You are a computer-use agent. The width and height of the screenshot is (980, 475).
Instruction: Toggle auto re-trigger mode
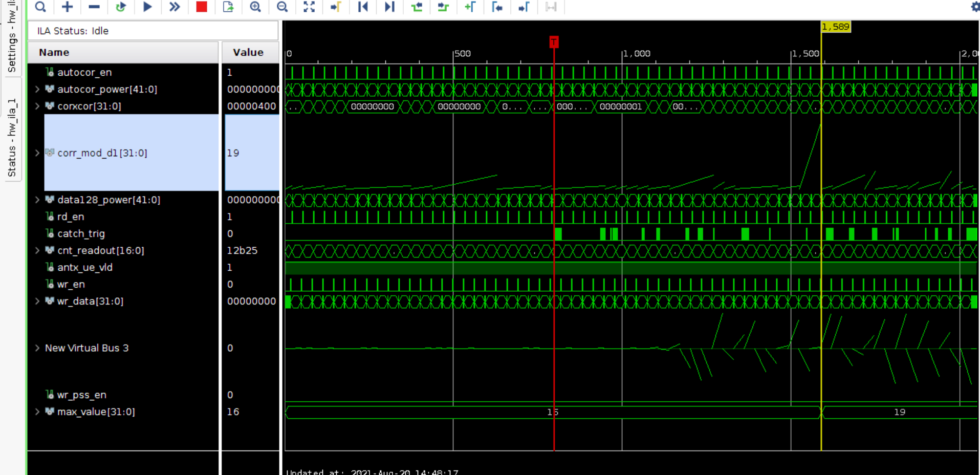point(121,7)
